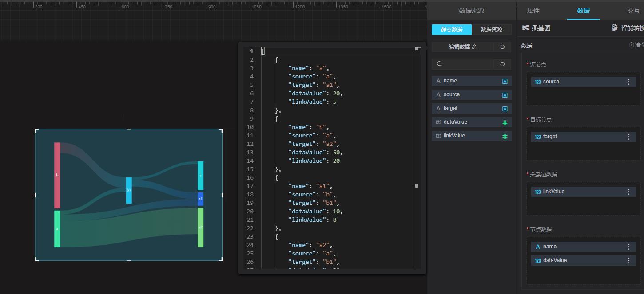This screenshot has height=294, width=644.
Task: Click the magnifier search icon
Action: (439, 64)
